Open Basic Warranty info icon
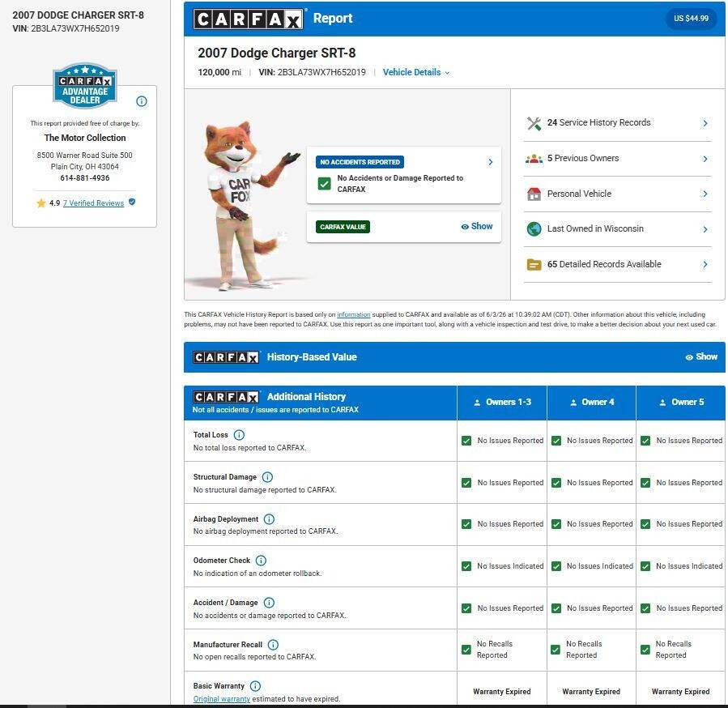The height and width of the screenshot is (708, 728). [x=255, y=686]
